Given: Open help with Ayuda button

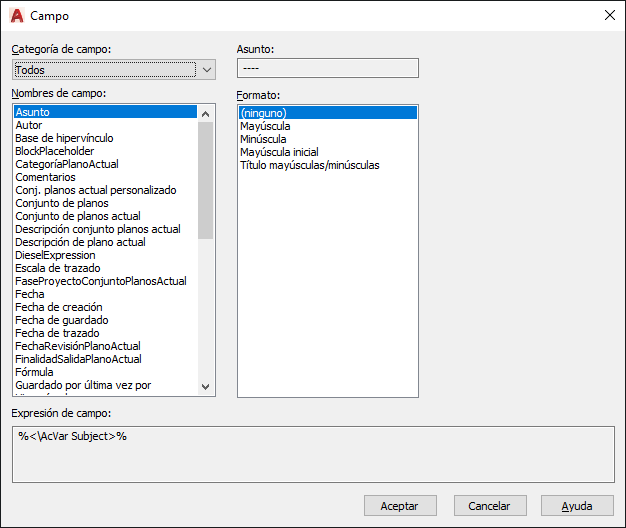Looking at the screenshot, I should click(577, 506).
